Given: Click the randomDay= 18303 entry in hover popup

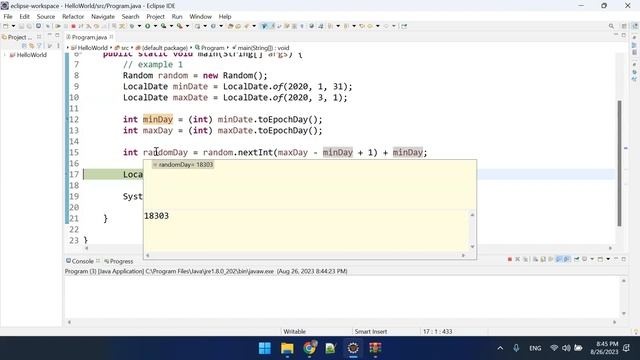Looking at the screenshot, I should click(x=183, y=164).
